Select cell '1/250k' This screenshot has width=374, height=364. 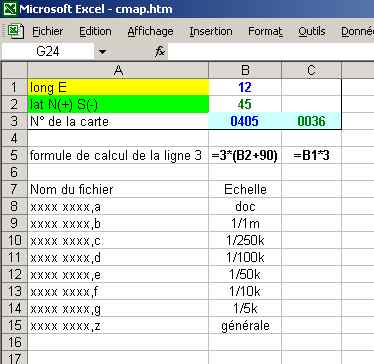click(x=245, y=240)
